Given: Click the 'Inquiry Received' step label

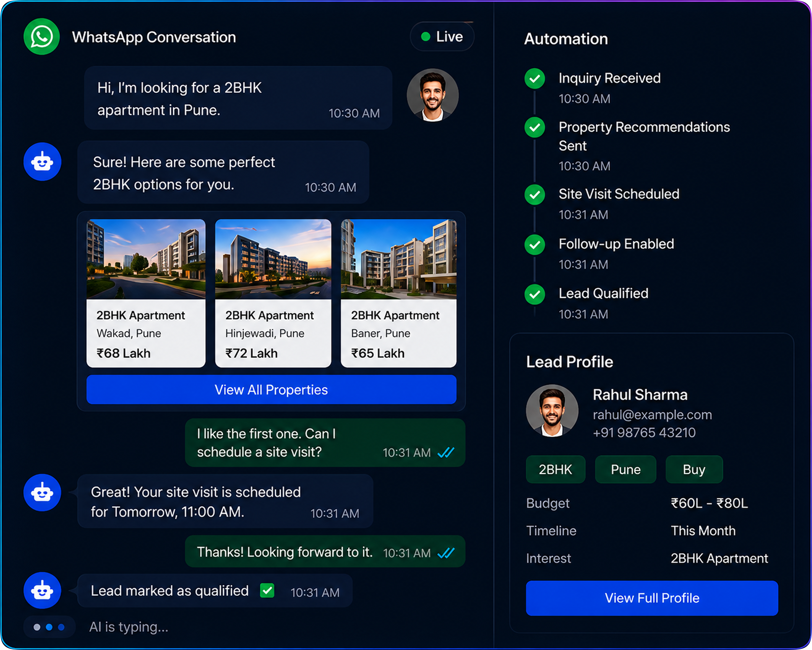Looking at the screenshot, I should [x=609, y=78].
